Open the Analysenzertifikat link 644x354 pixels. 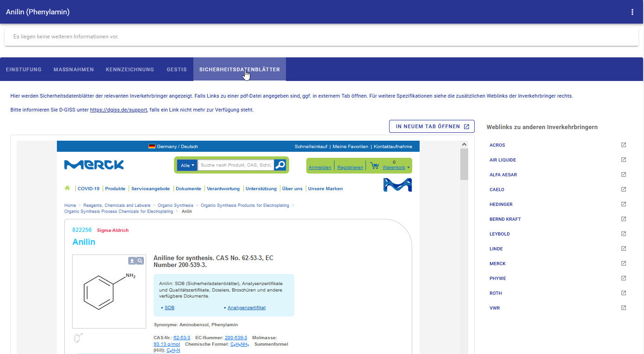pos(247,308)
